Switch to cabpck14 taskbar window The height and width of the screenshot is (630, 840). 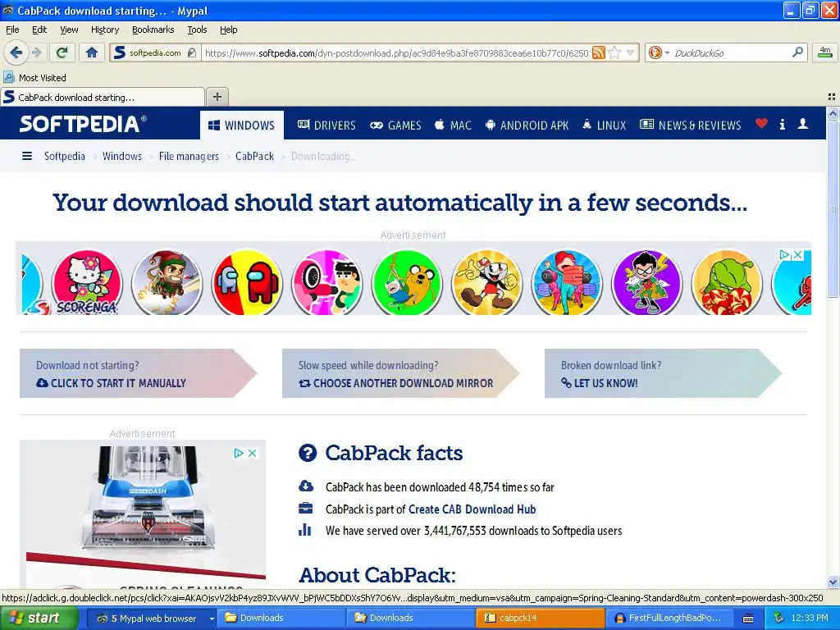pos(540,618)
